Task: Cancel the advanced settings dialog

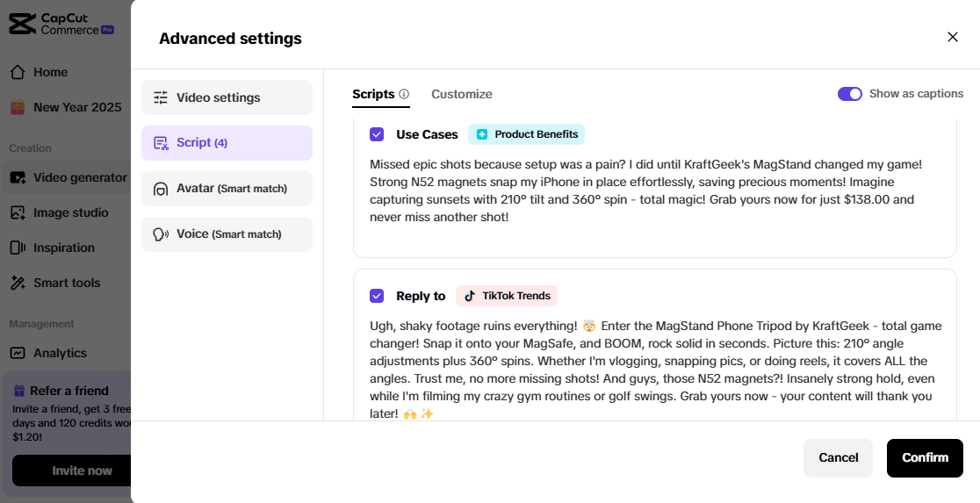Action: [x=838, y=457]
